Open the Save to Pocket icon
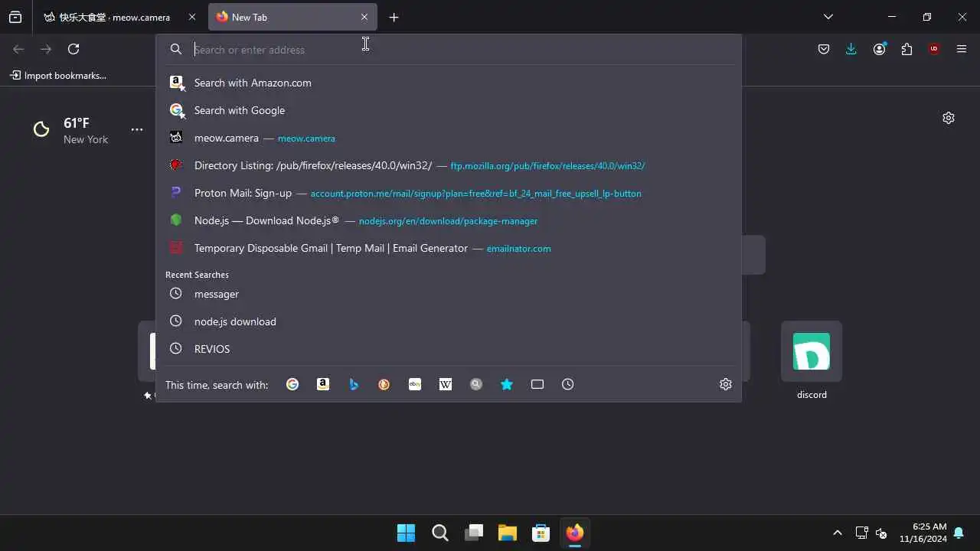The image size is (980, 551). (824, 49)
